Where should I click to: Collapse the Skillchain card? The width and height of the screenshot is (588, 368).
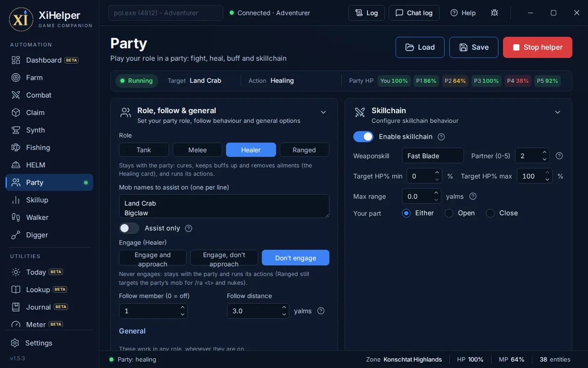[558, 112]
